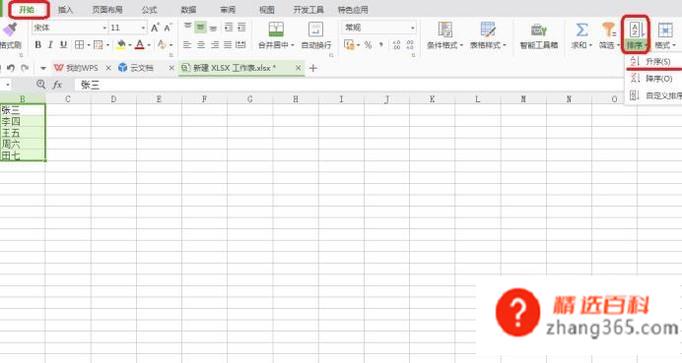
Task: Open the font size 11 dropdown
Action: (x=143, y=28)
